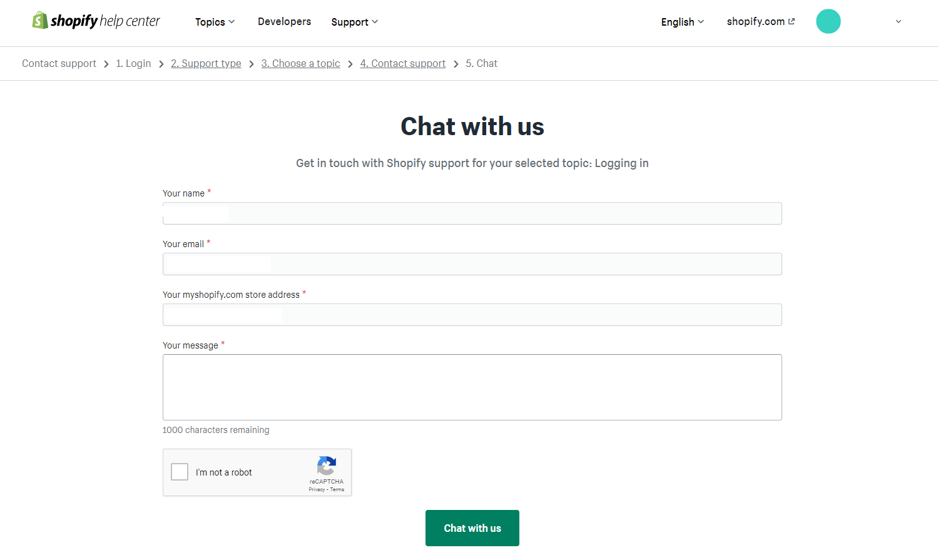Click the 1000 characters remaining text

[216, 430]
